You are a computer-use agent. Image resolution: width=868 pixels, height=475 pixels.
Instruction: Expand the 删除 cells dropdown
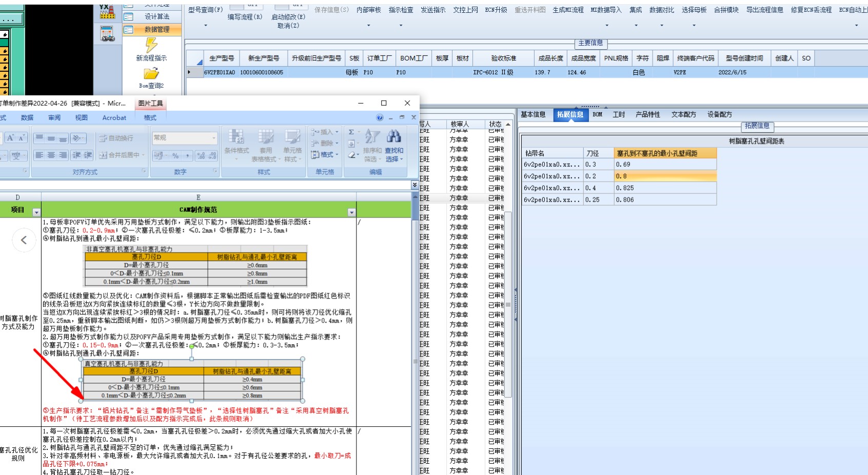click(x=337, y=144)
